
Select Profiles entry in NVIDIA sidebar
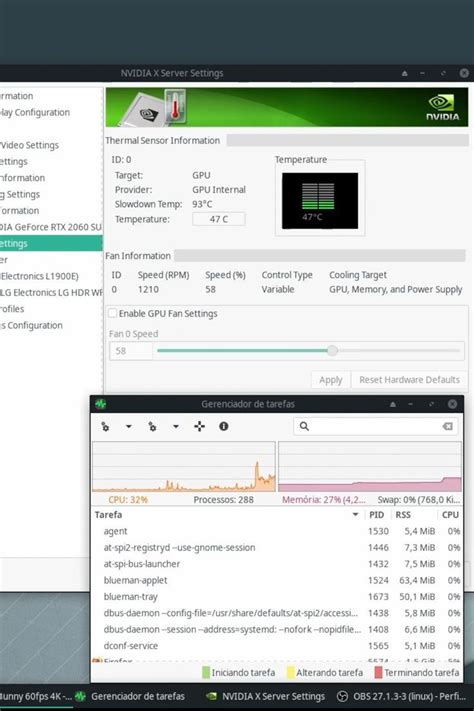click(x=12, y=309)
